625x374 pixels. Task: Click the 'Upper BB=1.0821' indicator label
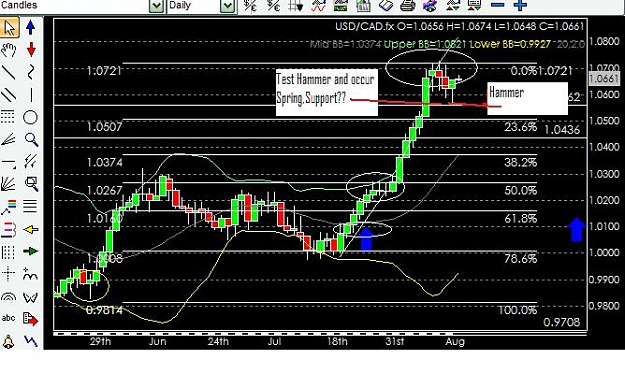click(425, 44)
